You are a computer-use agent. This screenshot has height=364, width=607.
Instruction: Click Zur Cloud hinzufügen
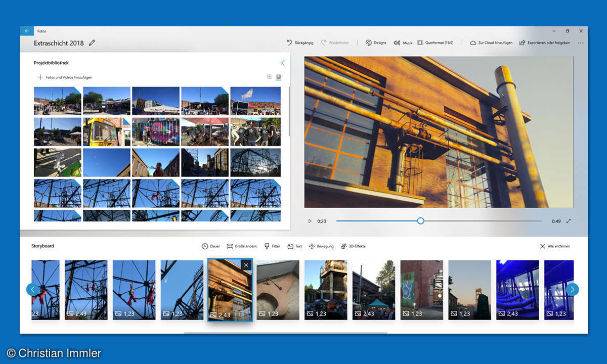click(x=491, y=43)
